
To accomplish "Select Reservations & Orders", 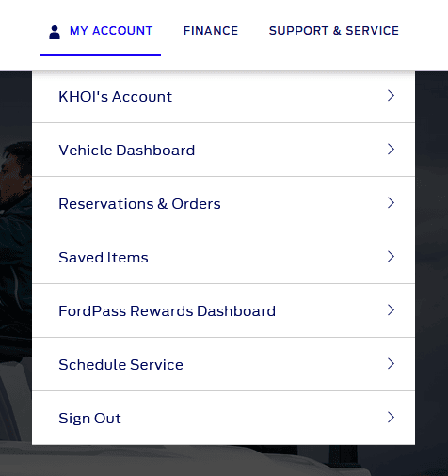I will [x=223, y=203].
